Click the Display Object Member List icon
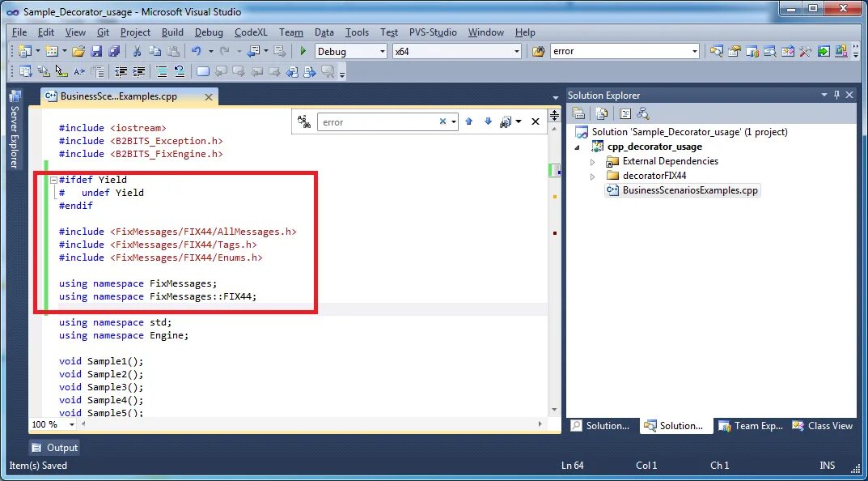Screen dimensions: 868x481 tap(25, 71)
